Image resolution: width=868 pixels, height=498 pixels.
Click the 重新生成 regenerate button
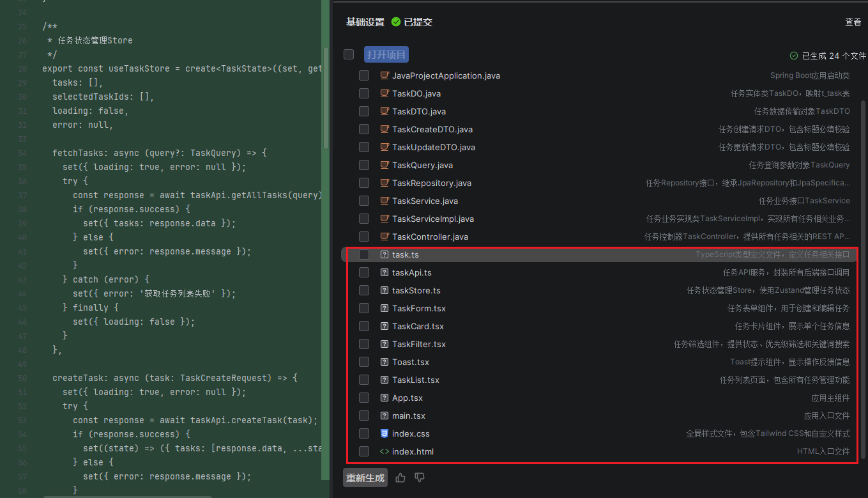click(365, 478)
